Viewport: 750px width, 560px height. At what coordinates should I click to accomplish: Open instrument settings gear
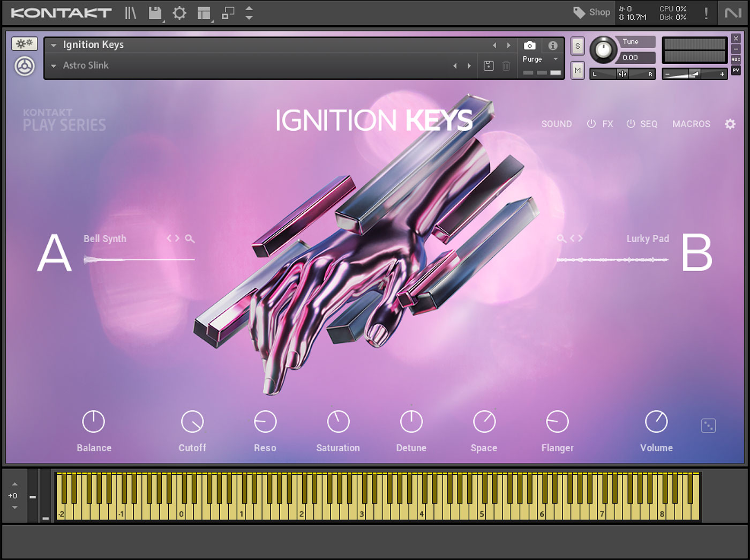click(730, 124)
